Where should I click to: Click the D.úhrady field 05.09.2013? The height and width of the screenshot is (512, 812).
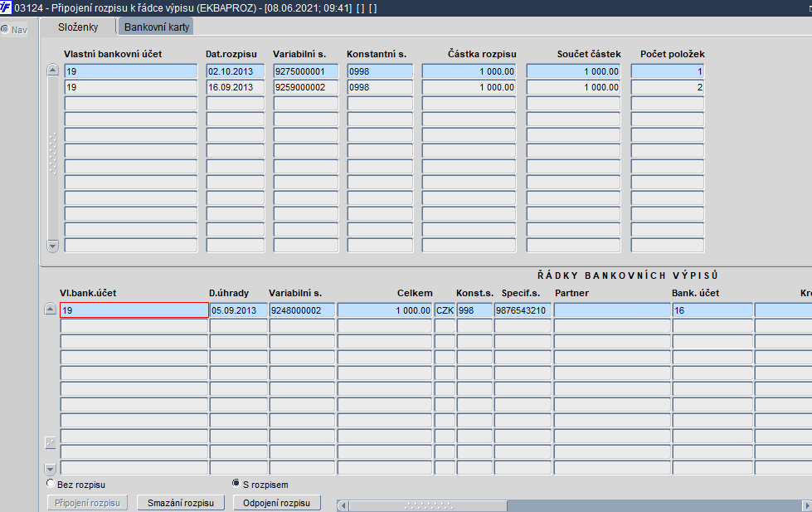pyautogui.click(x=239, y=310)
